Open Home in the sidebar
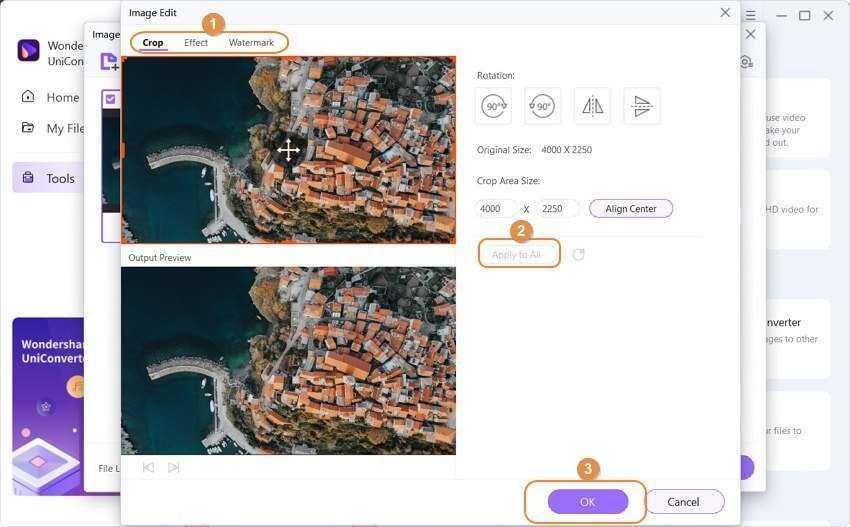 [x=62, y=97]
